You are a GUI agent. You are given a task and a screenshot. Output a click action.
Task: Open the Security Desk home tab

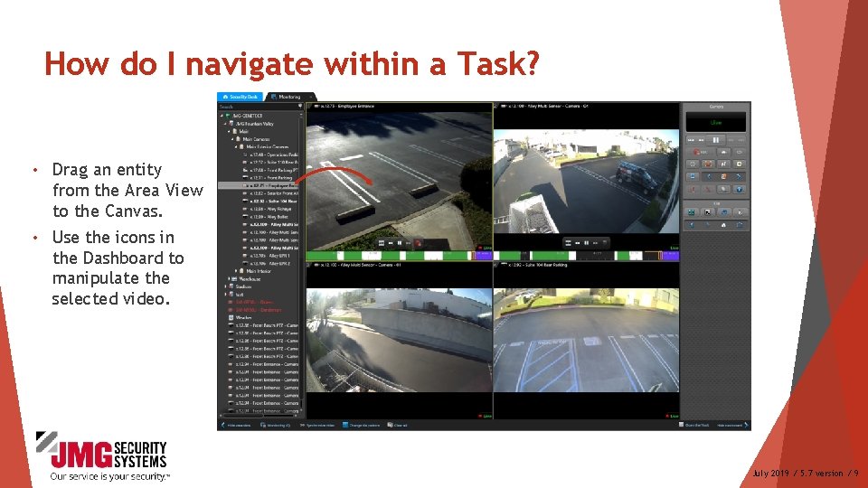pyautogui.click(x=241, y=97)
